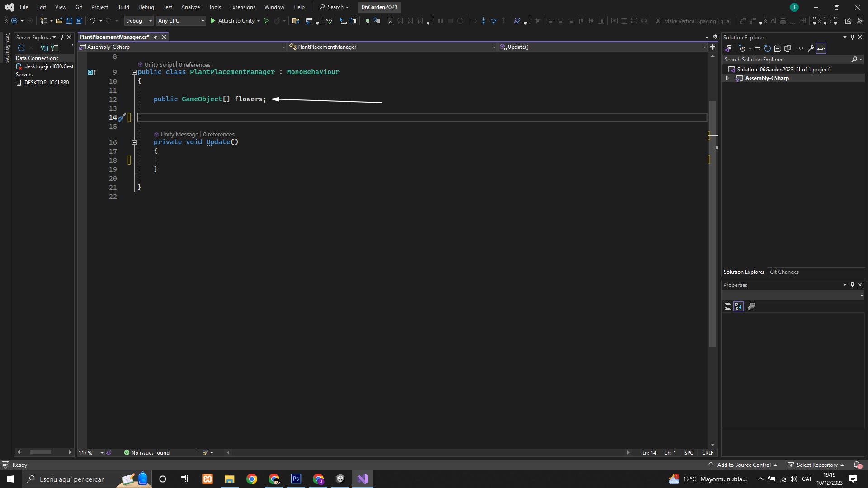
Task: Click the Sync with Active Document icon
Action: [x=758, y=48]
